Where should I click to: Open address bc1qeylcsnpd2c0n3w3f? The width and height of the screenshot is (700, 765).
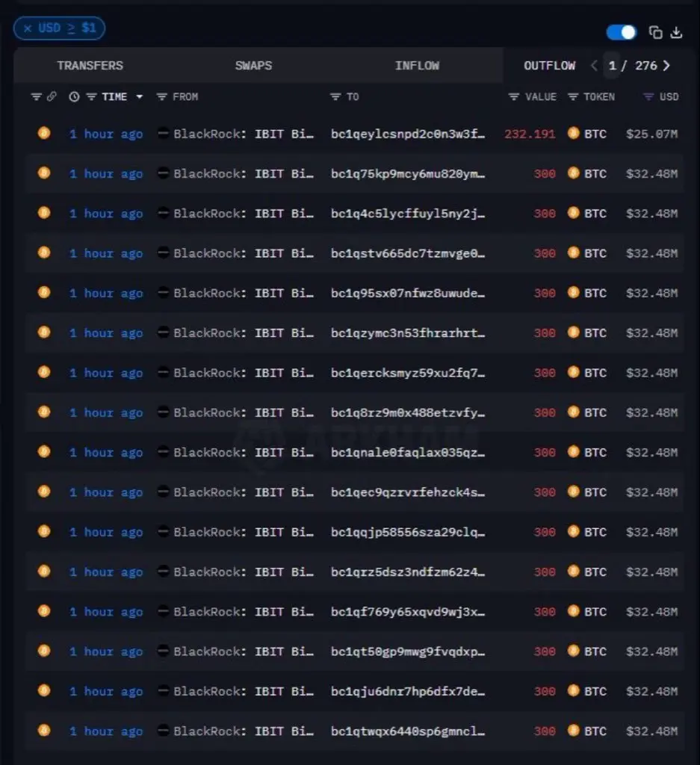(408, 134)
